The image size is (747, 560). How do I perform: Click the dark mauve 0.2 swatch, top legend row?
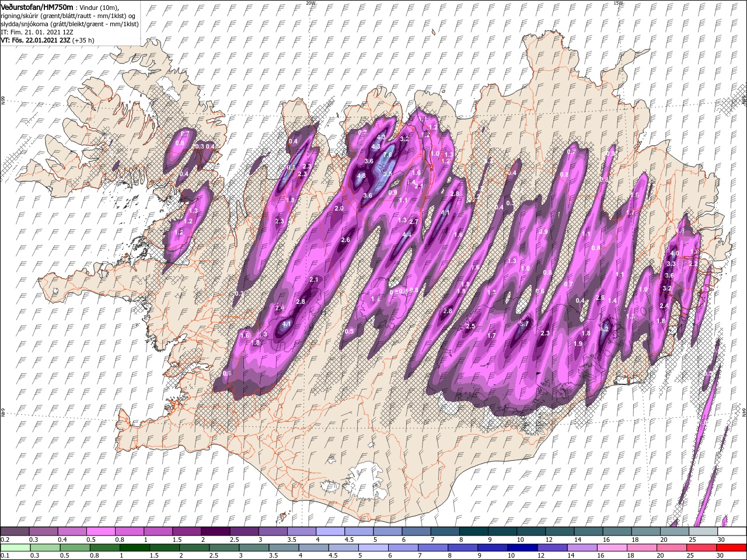click(x=15, y=531)
